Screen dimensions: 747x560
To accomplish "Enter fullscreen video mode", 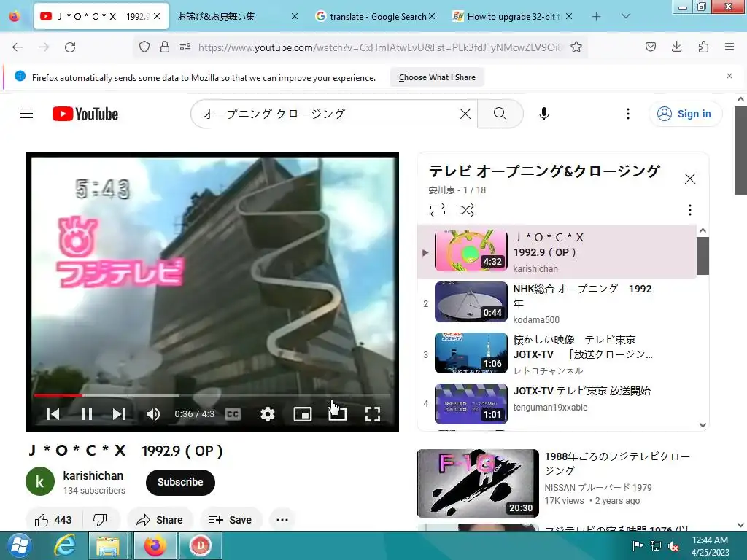I will click(373, 414).
